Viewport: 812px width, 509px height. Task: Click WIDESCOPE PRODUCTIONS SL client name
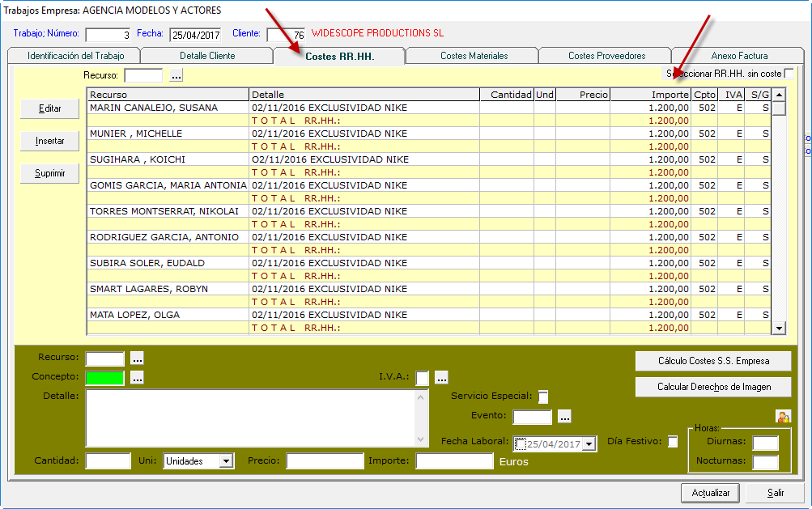click(377, 33)
